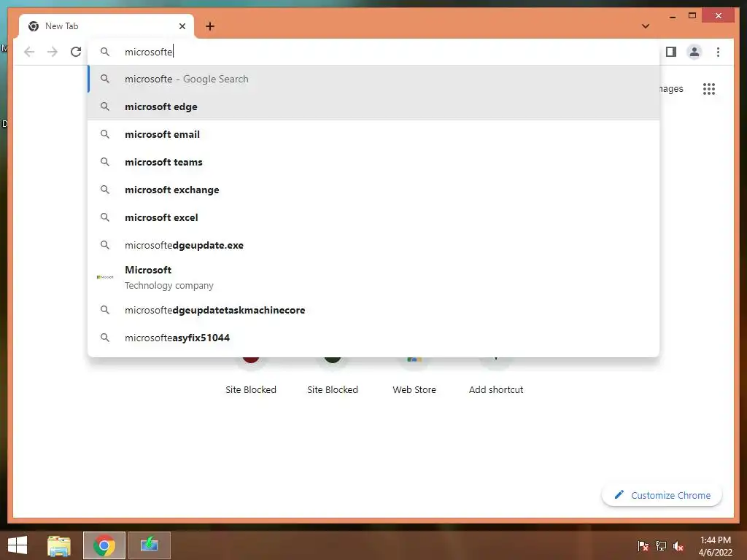The image size is (747, 560).
Task: Open the Windows Start button
Action: 18,545
